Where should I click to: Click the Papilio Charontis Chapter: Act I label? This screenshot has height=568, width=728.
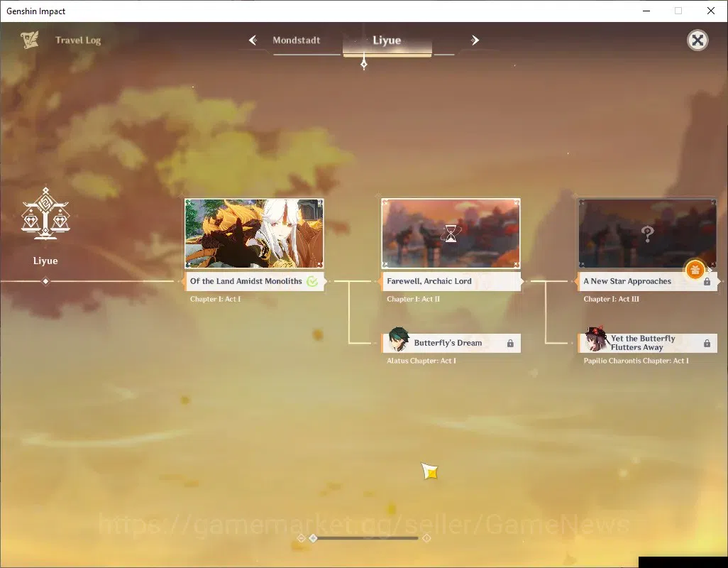[636, 361]
